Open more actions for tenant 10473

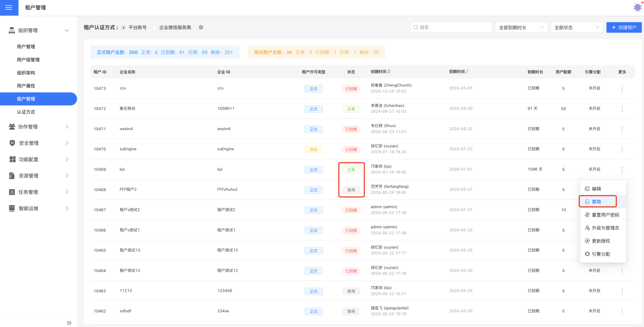tap(622, 89)
